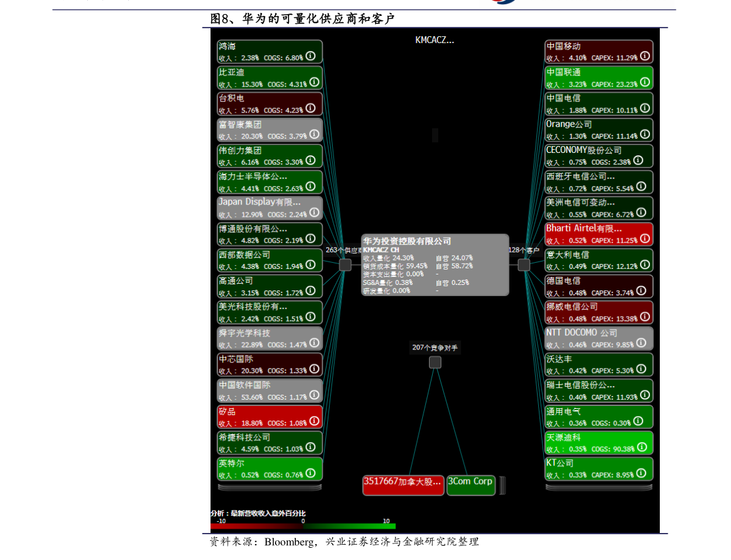Expand the 207个竞争对手 node square
The image size is (731, 560).
tap(435, 362)
